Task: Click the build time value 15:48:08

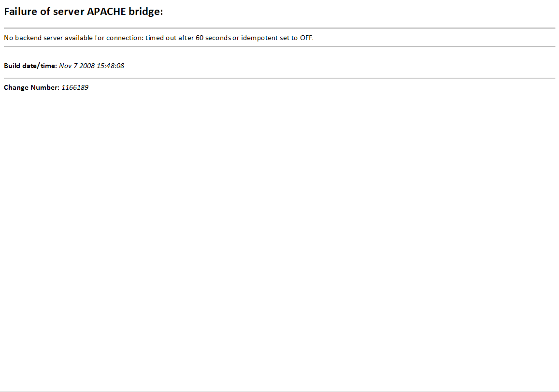Action: pos(110,66)
